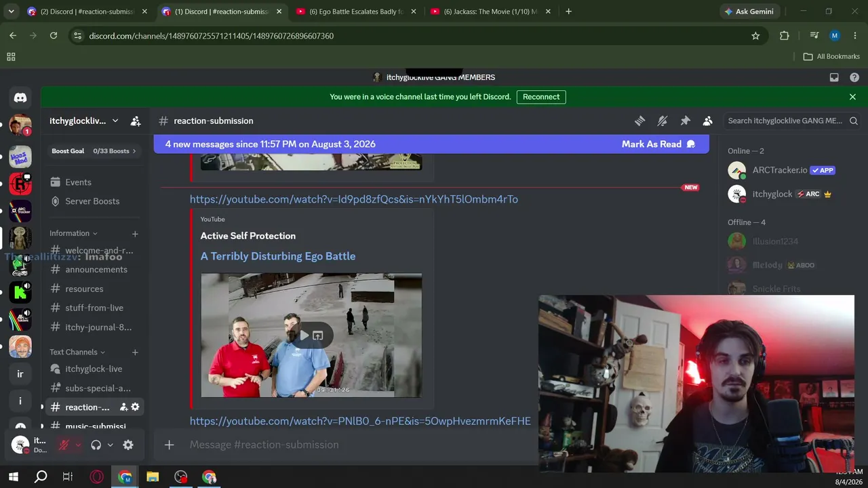
Task: Open the Discord inbox icon
Action: [834, 77]
